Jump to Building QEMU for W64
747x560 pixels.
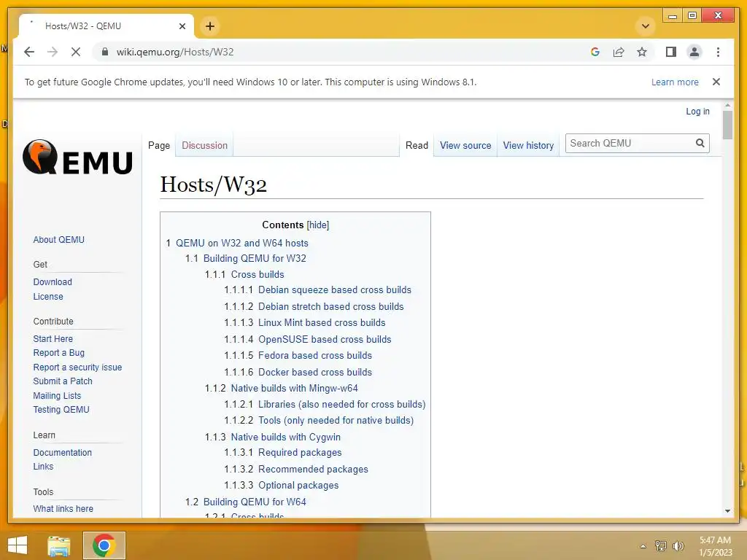[255, 502]
